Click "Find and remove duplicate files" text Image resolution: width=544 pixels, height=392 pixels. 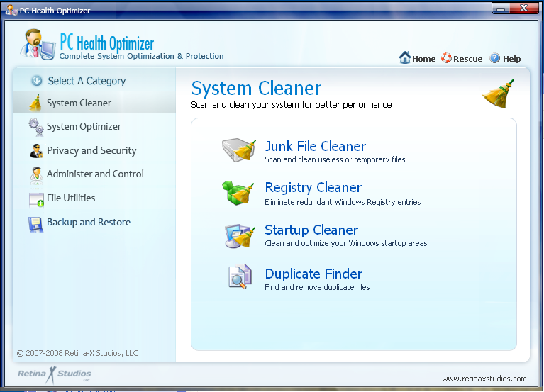(317, 287)
